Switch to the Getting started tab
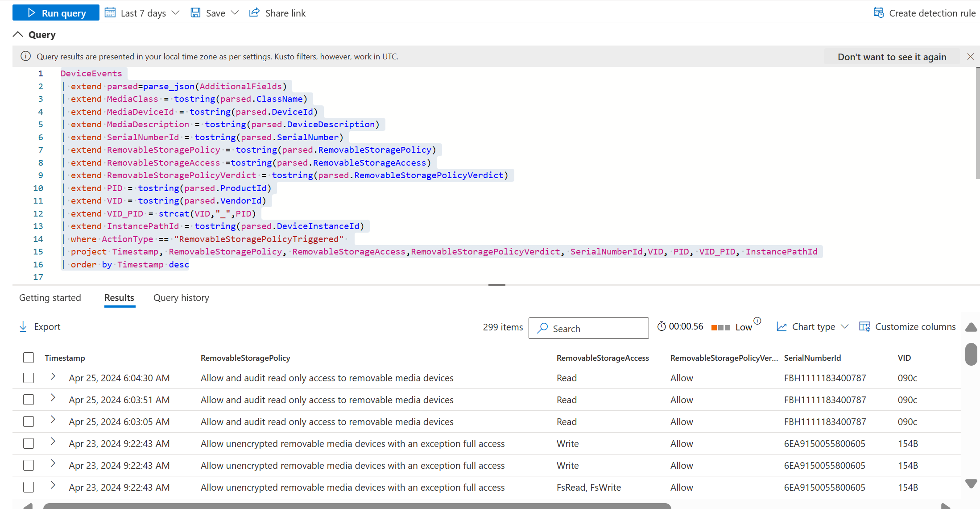Viewport: 980px width, 509px height. pyautogui.click(x=50, y=298)
